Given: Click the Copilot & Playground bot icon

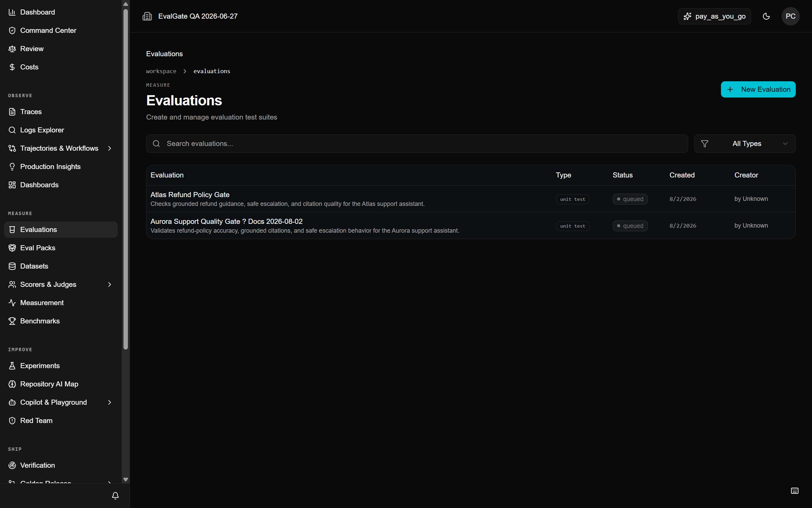Looking at the screenshot, I should [x=12, y=402].
